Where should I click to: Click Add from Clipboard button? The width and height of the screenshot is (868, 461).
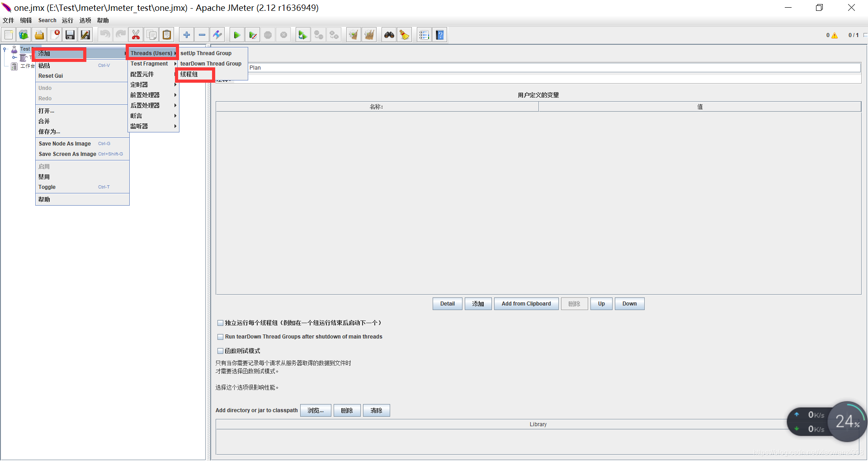(x=526, y=304)
